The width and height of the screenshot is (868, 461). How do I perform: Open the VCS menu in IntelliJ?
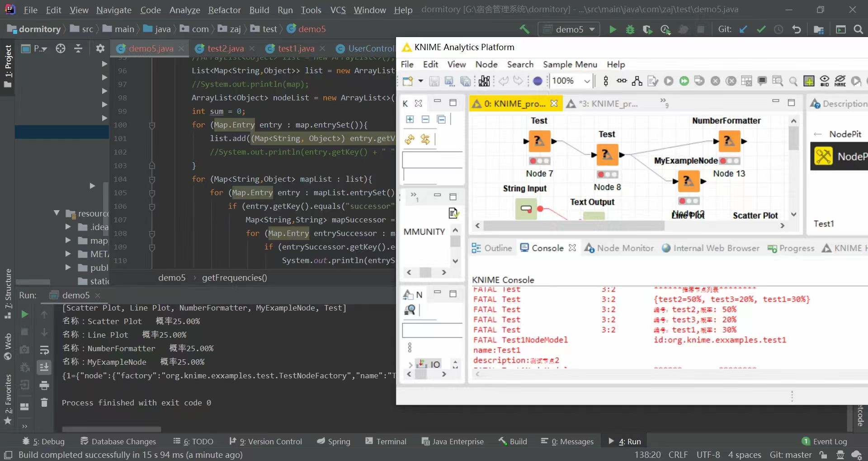(338, 10)
